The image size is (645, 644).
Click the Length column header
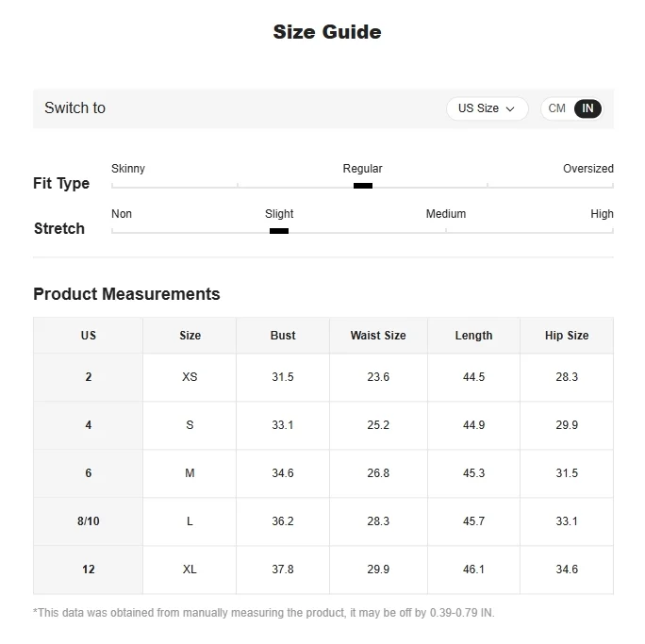(x=474, y=336)
